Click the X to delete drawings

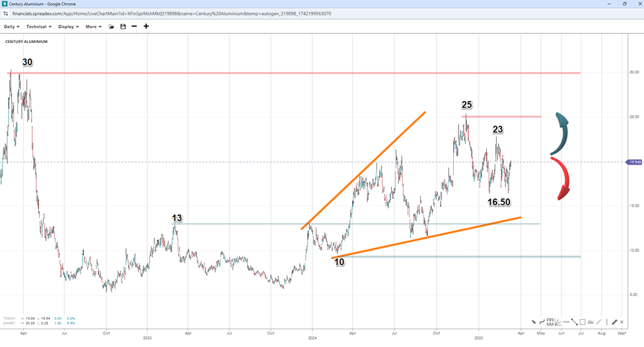pos(622,322)
